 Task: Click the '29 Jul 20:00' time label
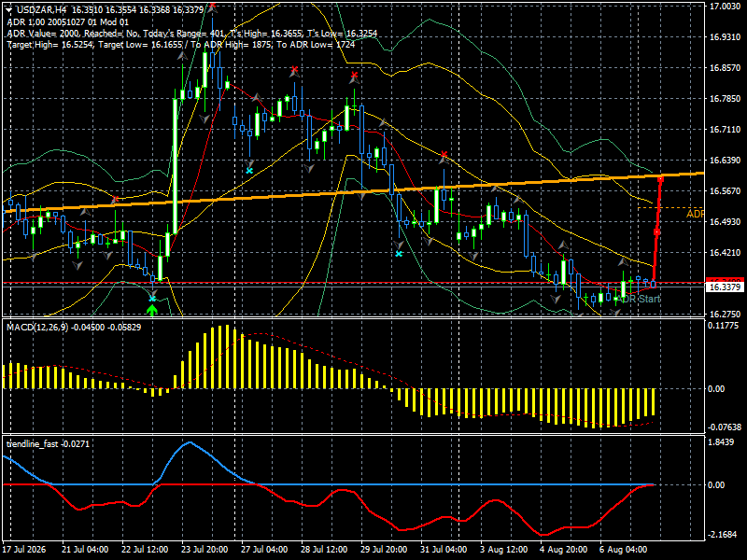point(384,550)
